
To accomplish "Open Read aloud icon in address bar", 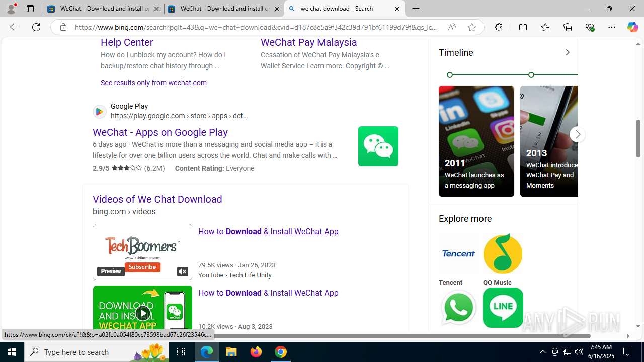I will click(x=452, y=27).
